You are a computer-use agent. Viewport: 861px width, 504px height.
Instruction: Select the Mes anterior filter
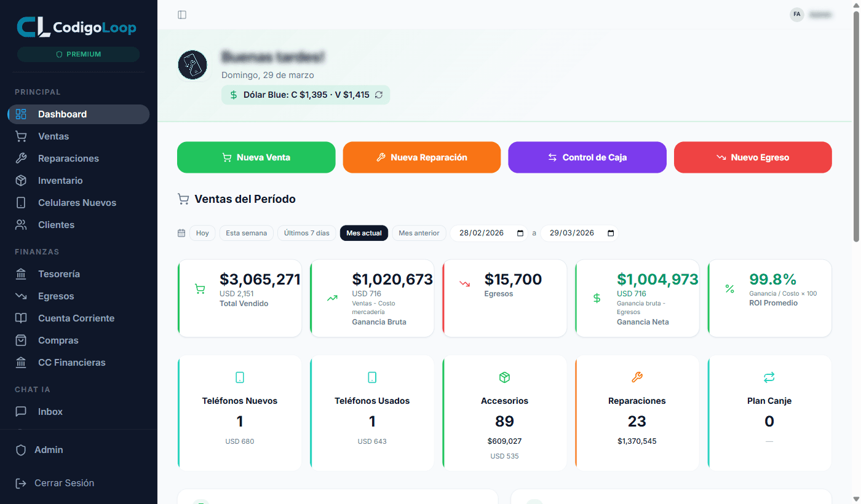pos(419,233)
